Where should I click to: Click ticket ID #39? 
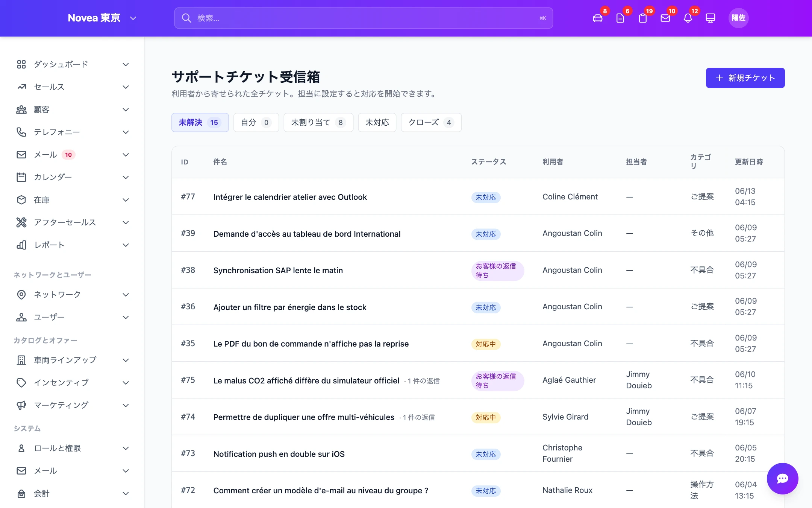click(188, 233)
